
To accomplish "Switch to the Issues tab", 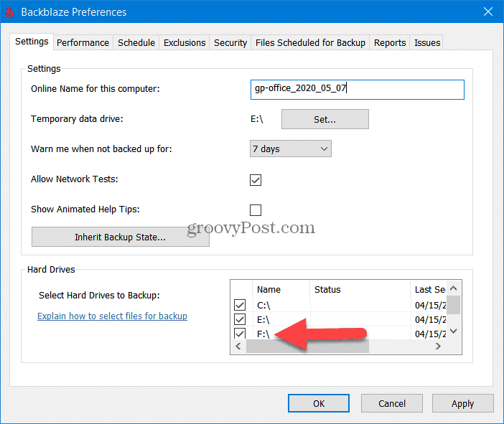I will pos(427,43).
